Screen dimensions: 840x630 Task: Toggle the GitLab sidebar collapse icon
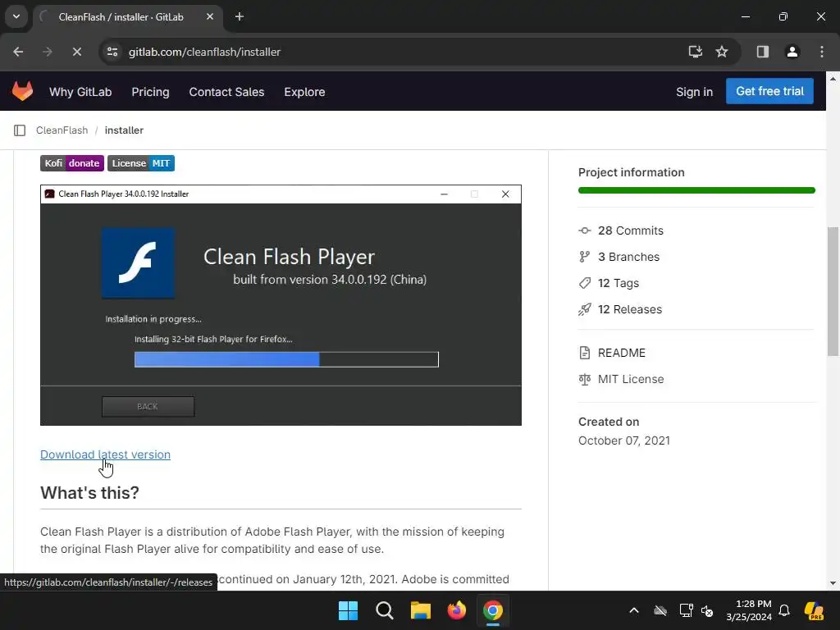[20, 130]
